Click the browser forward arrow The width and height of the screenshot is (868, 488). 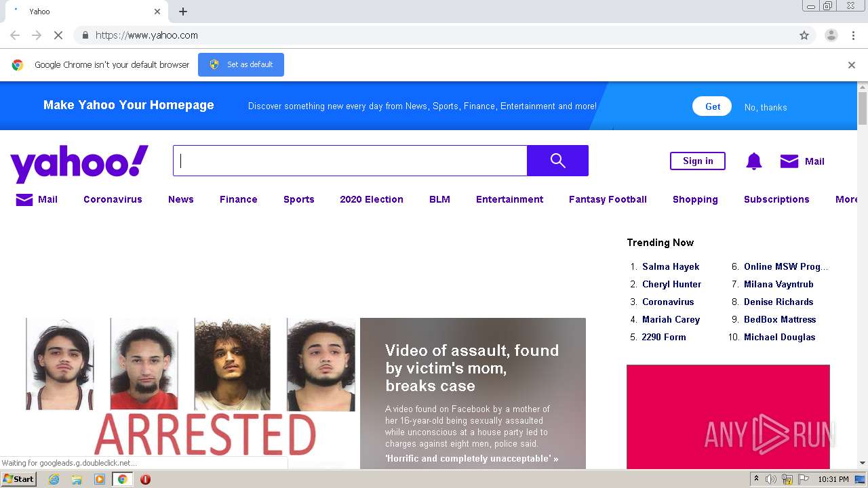[37, 35]
